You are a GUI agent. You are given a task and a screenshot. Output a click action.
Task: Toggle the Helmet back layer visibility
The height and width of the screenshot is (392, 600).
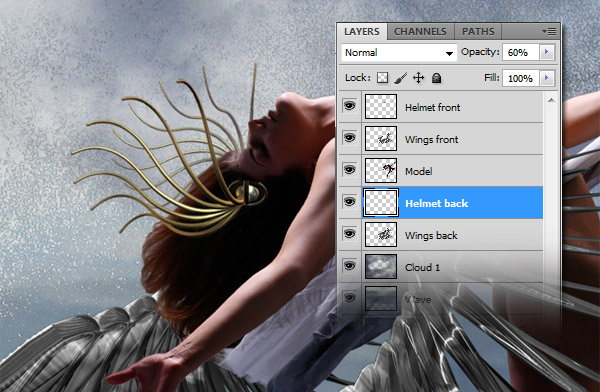tap(349, 202)
